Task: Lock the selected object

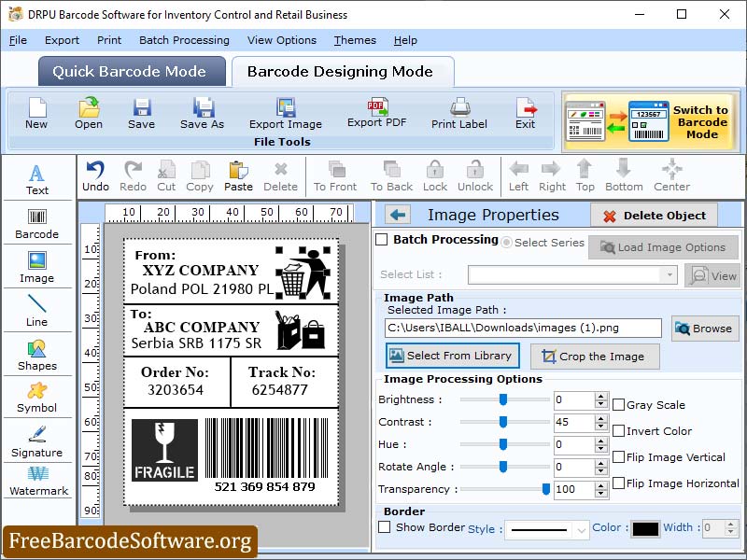Action: coord(435,176)
